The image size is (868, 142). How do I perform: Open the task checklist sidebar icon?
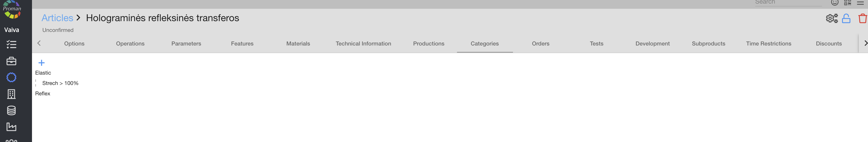[x=11, y=44]
